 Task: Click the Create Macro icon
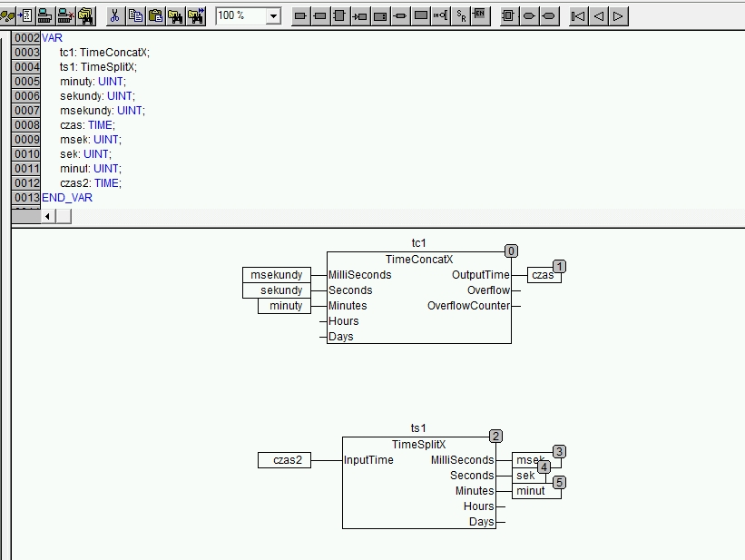pyautogui.click(x=508, y=15)
